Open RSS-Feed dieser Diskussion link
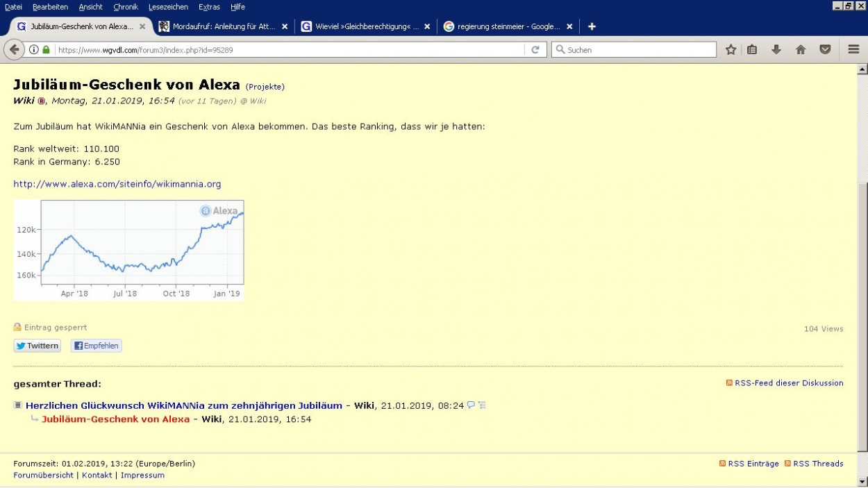Viewport: 868px width, 488px height. click(788, 383)
